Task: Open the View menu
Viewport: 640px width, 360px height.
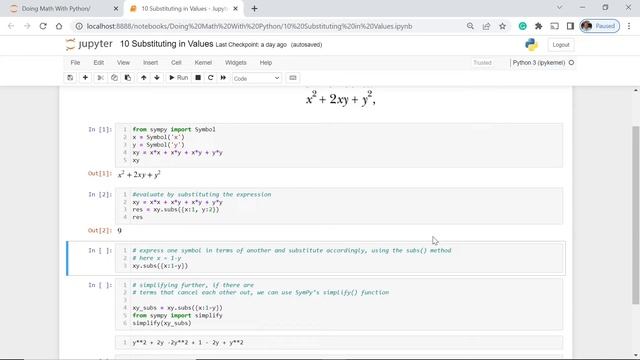Action: [x=123, y=62]
